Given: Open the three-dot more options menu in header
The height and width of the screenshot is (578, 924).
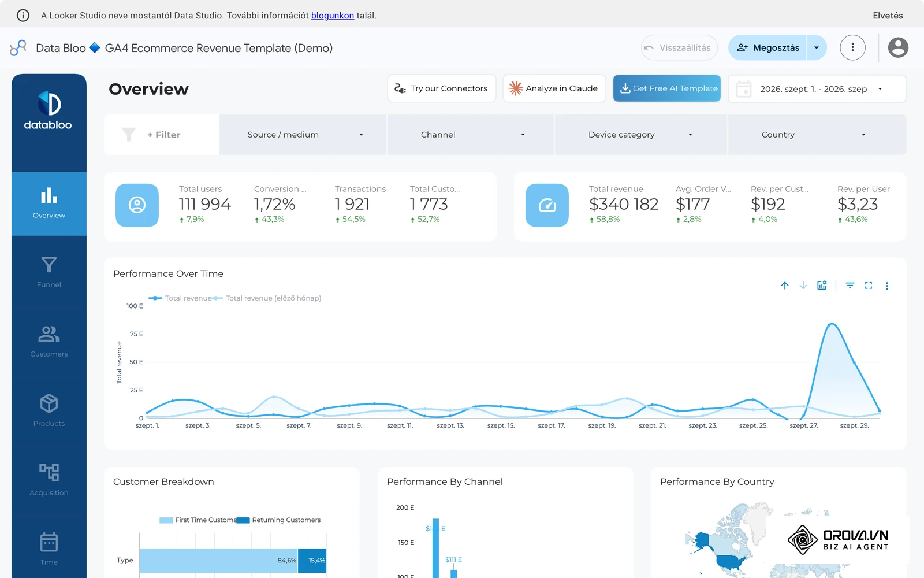Looking at the screenshot, I should click(852, 47).
